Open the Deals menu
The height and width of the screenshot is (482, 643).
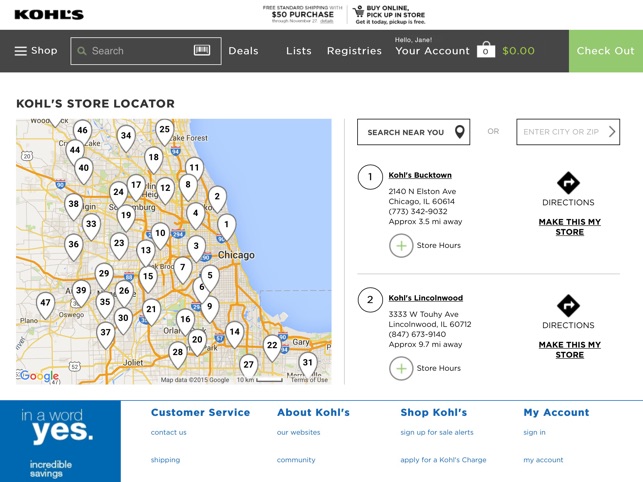243,51
